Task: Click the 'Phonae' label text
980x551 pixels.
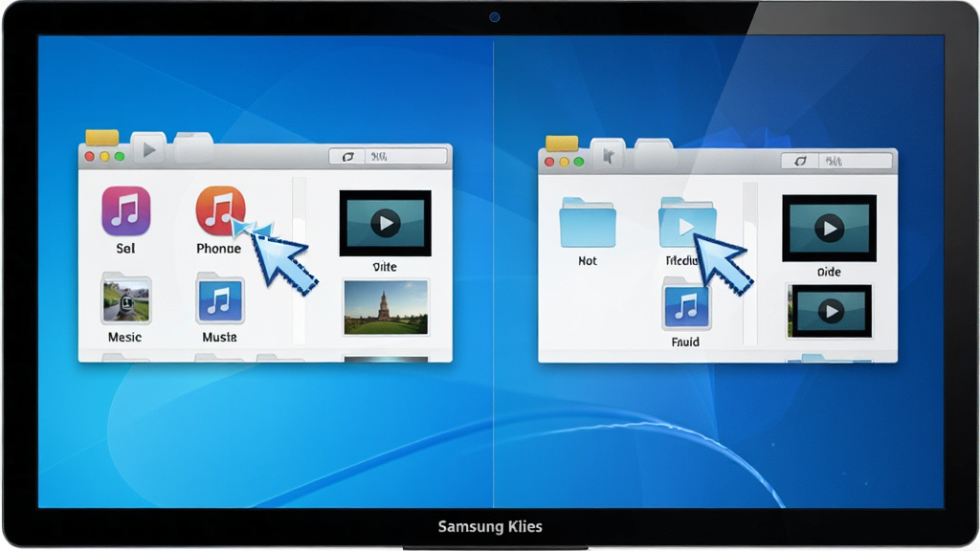Action: point(219,249)
